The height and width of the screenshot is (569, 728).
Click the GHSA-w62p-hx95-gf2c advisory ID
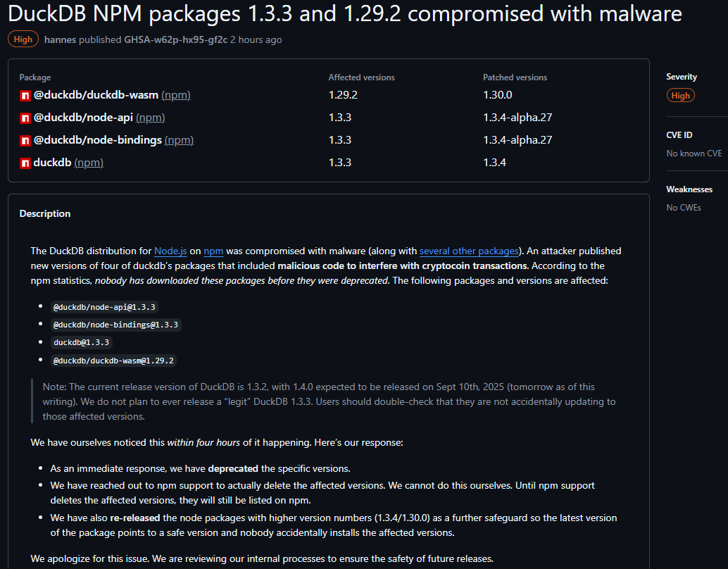(x=176, y=39)
